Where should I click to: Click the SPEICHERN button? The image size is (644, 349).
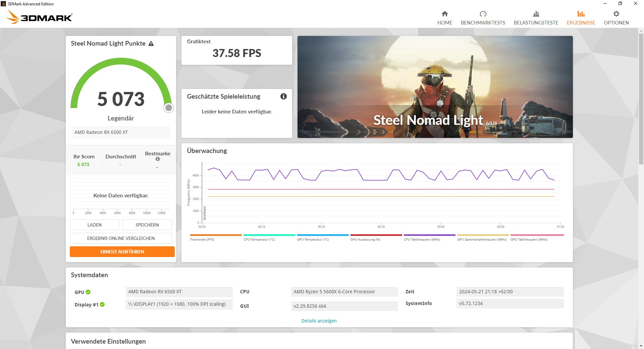pyautogui.click(x=147, y=225)
